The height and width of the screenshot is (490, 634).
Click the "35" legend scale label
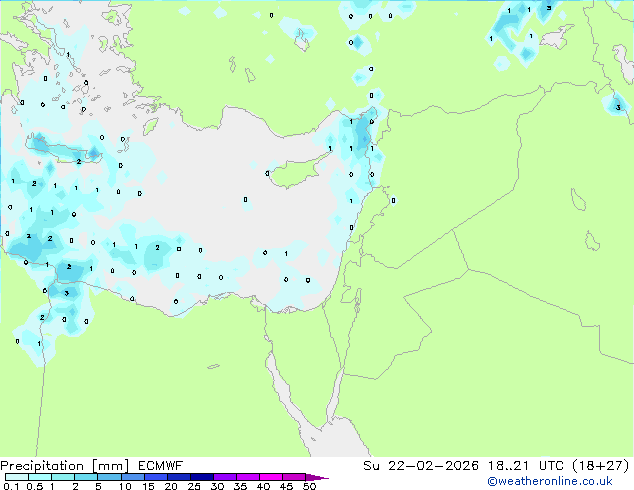[240, 486]
